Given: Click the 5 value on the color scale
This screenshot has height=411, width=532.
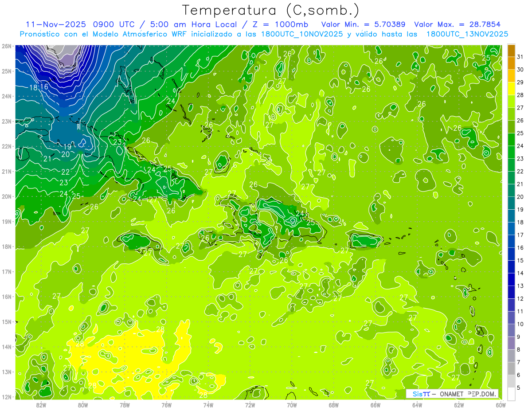Looking at the screenshot, I should click(x=519, y=388).
